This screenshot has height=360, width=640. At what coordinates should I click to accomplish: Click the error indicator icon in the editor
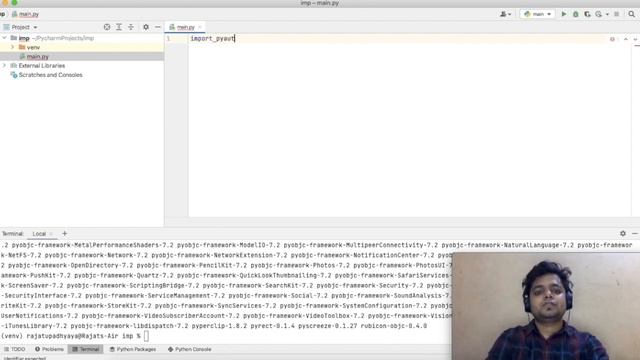pos(612,39)
